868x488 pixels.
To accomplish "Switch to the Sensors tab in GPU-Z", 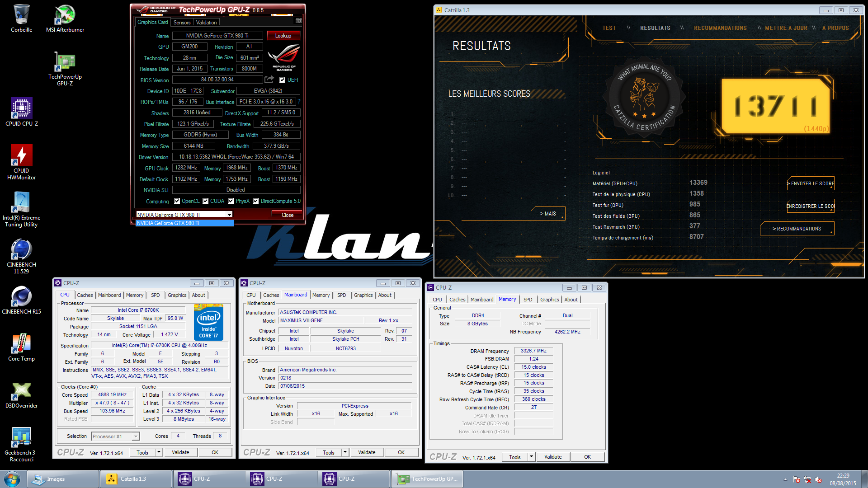I will tap(182, 23).
